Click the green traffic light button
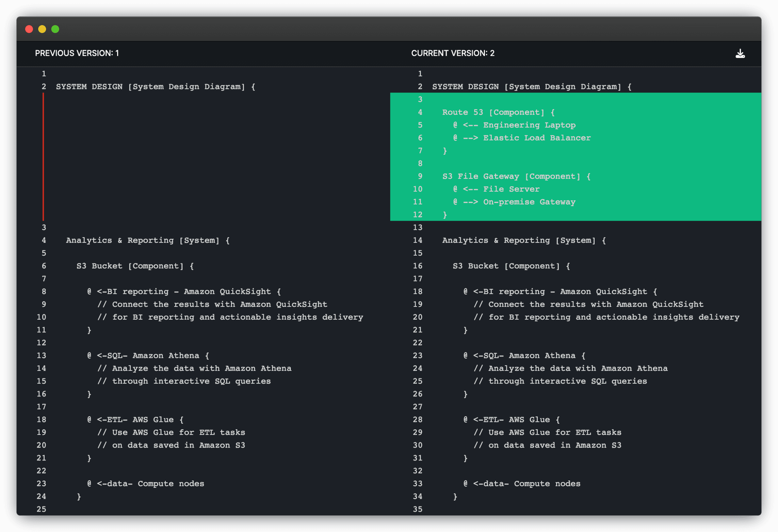 click(x=55, y=29)
